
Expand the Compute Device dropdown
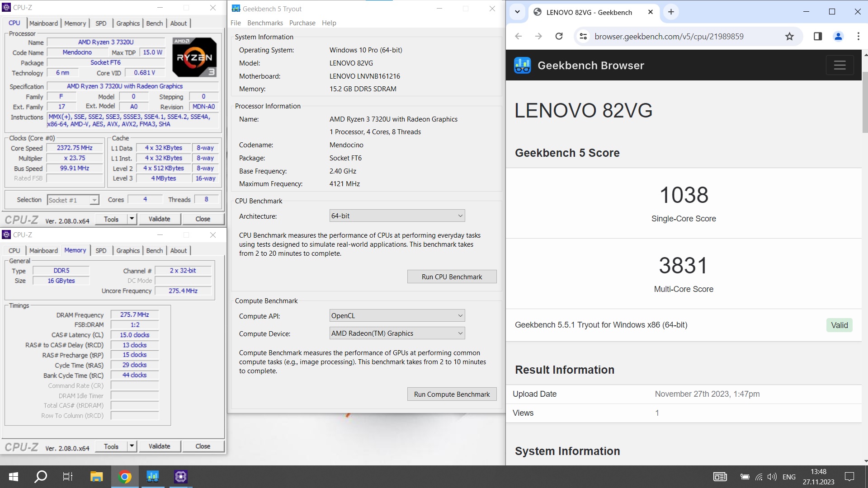[397, 333]
